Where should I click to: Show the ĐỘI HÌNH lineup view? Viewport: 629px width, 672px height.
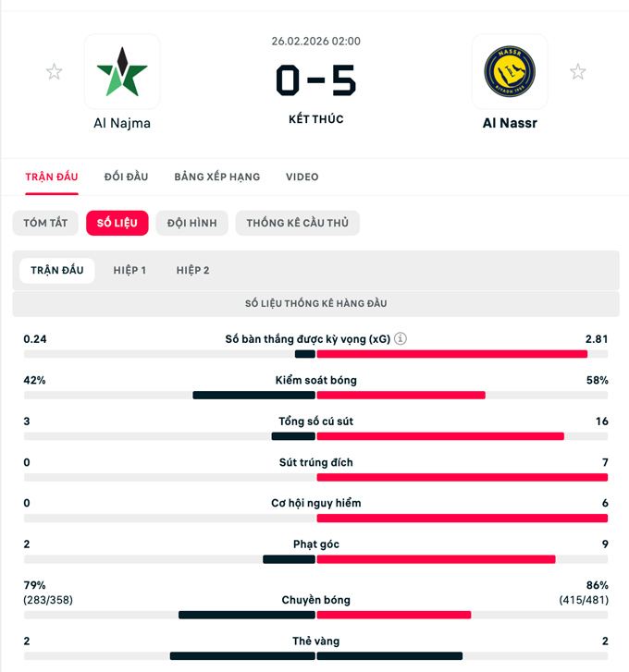[191, 223]
